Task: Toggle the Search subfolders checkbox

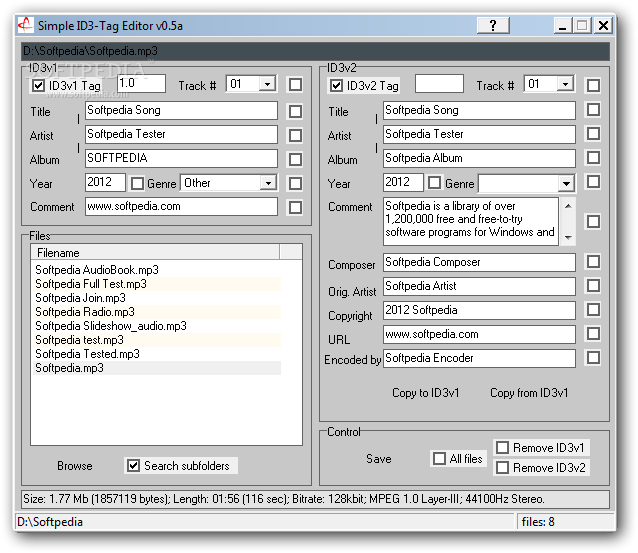Action: tap(133, 466)
